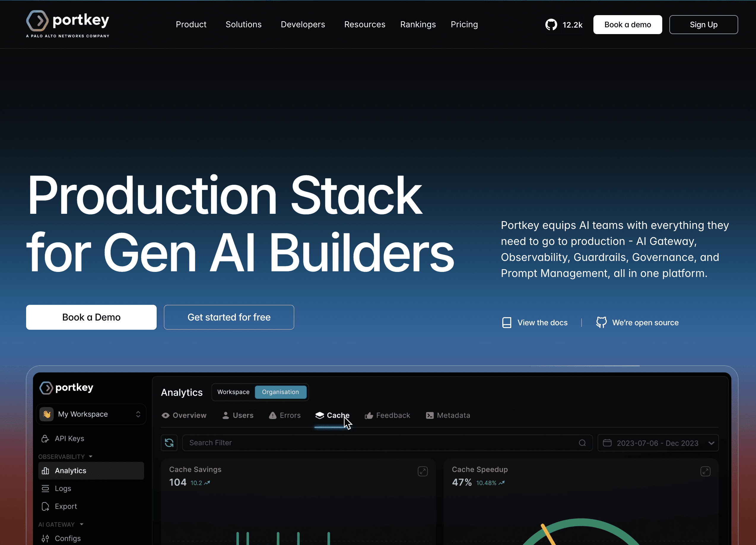Go to Pricing page

coord(464,24)
